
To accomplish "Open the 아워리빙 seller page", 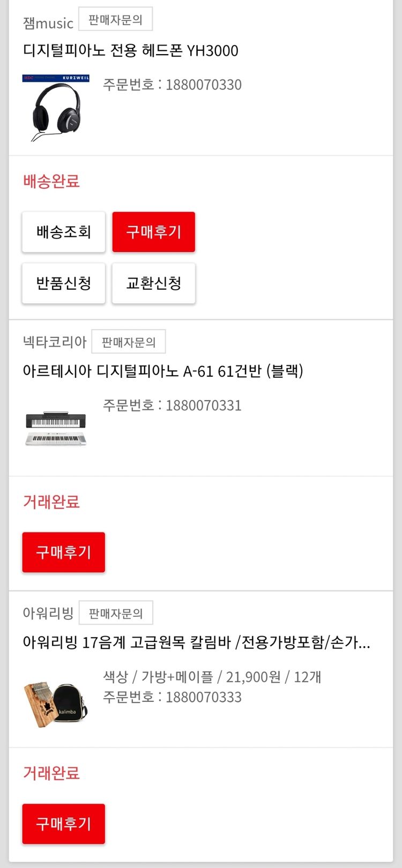I will pos(48,613).
